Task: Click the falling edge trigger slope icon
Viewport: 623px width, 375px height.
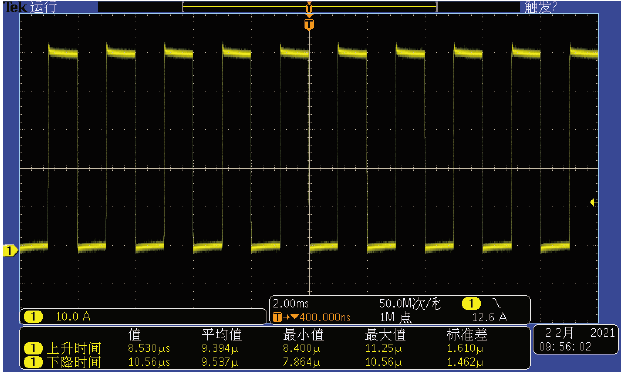Action: click(497, 304)
